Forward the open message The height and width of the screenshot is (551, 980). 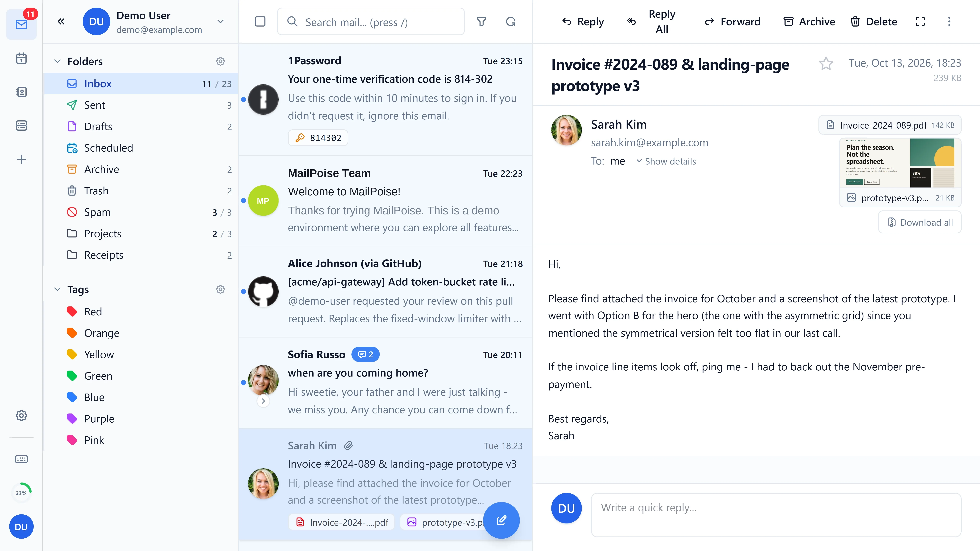click(733, 22)
